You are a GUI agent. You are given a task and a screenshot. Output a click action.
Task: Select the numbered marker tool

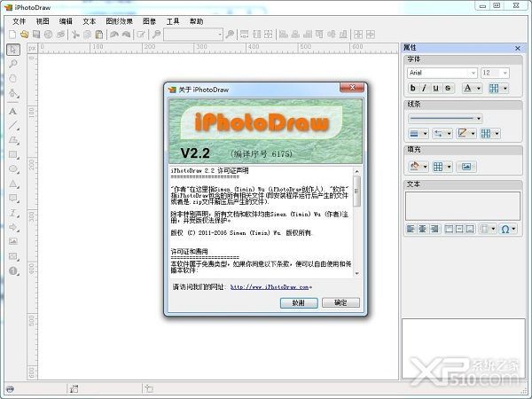pos(13,271)
